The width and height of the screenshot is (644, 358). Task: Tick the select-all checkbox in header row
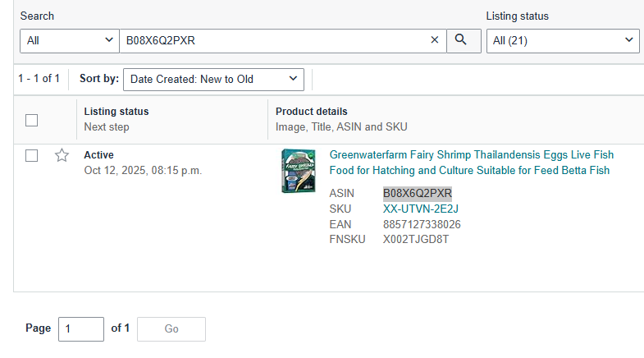[x=32, y=121]
